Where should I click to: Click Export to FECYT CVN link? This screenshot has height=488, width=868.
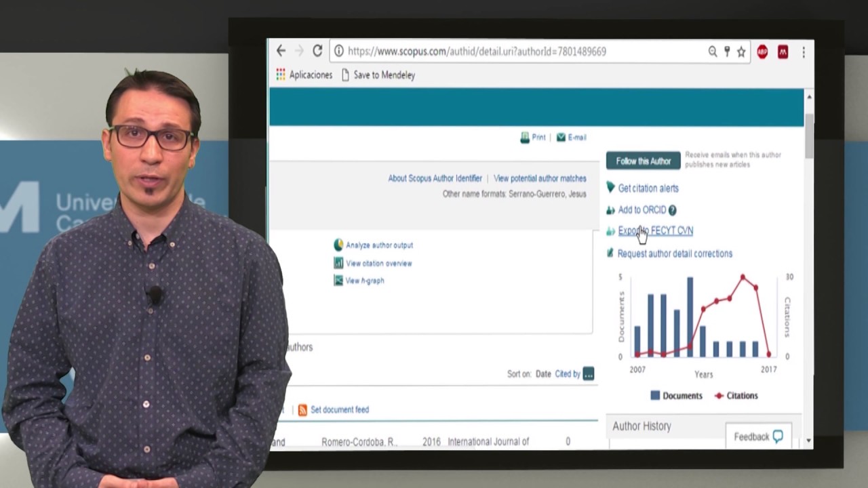(655, 231)
